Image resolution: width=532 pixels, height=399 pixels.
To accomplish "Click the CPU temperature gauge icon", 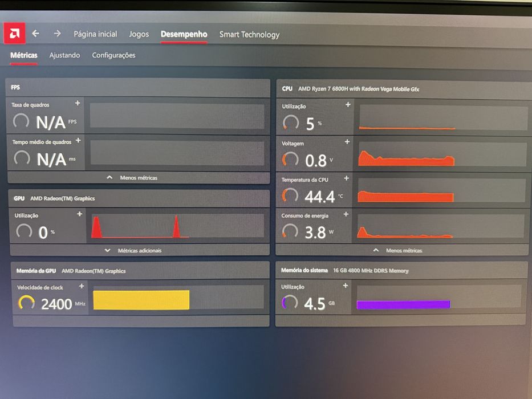I will click(290, 196).
